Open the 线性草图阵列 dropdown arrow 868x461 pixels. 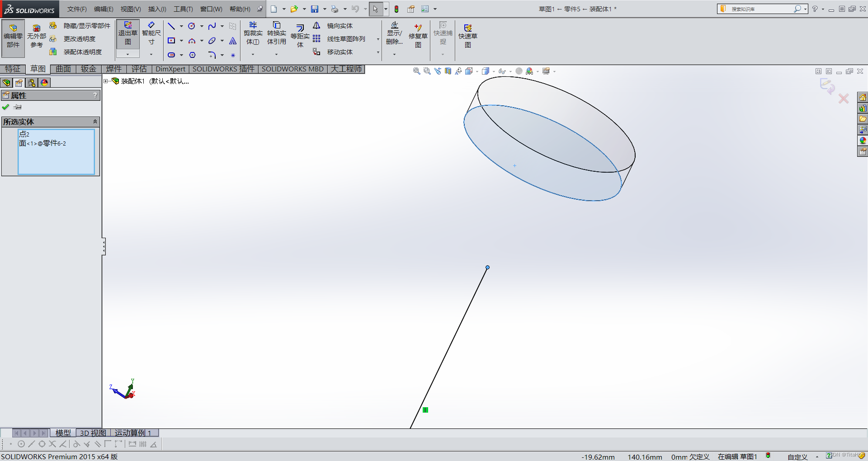pyautogui.click(x=378, y=39)
